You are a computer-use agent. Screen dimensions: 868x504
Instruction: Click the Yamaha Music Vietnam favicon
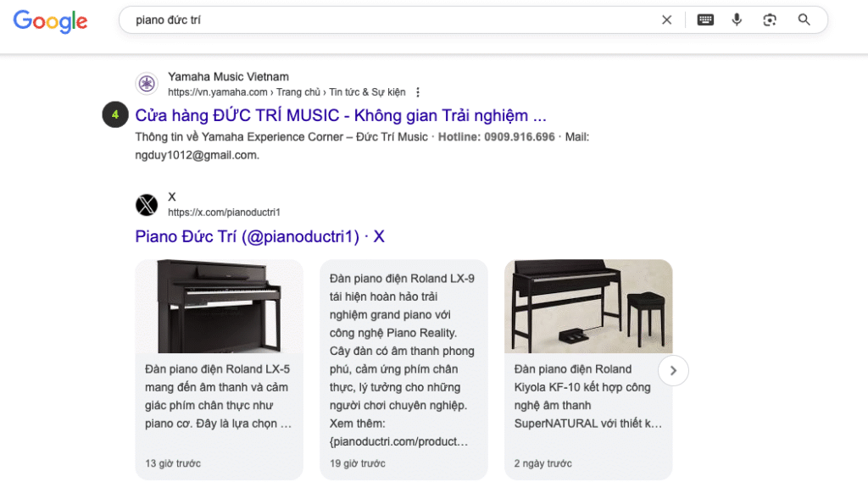[147, 84]
